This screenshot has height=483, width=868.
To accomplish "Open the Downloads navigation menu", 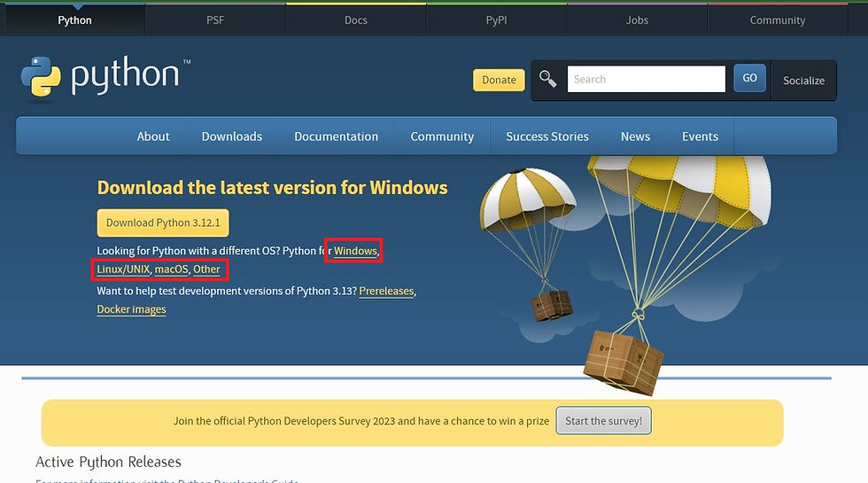I will (232, 136).
